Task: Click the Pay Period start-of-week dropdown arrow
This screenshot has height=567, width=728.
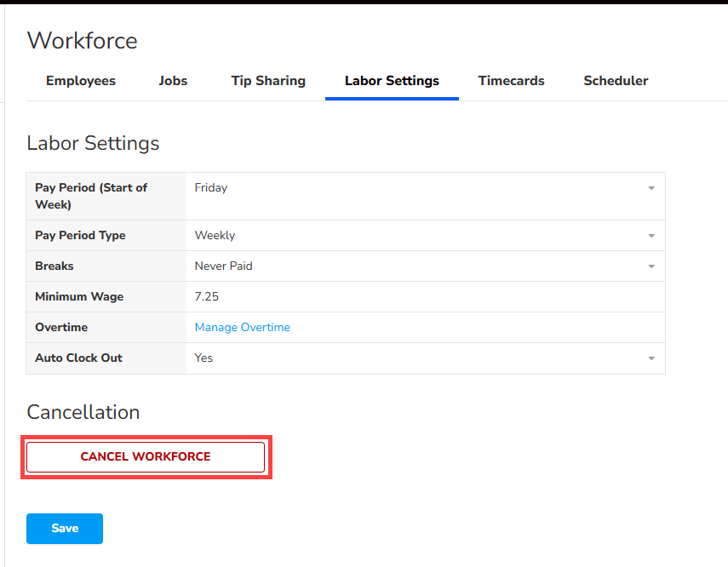Action: (x=651, y=188)
